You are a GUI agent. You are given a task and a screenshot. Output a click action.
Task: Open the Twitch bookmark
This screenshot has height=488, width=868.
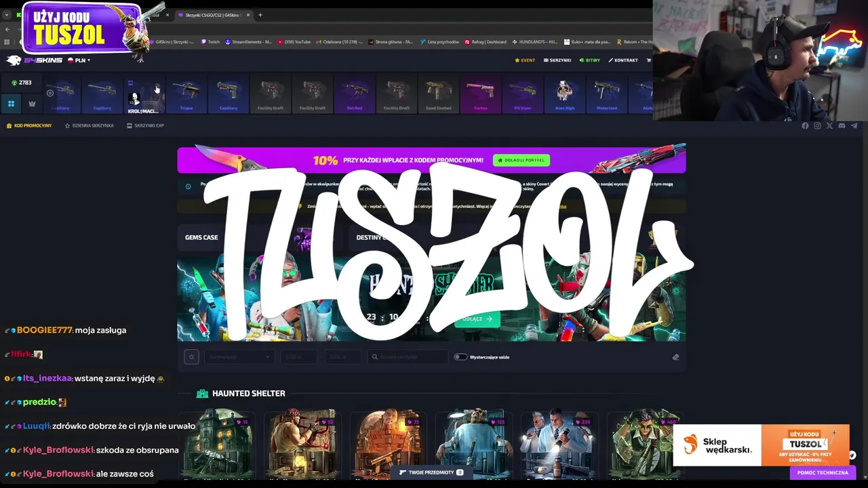coord(210,42)
